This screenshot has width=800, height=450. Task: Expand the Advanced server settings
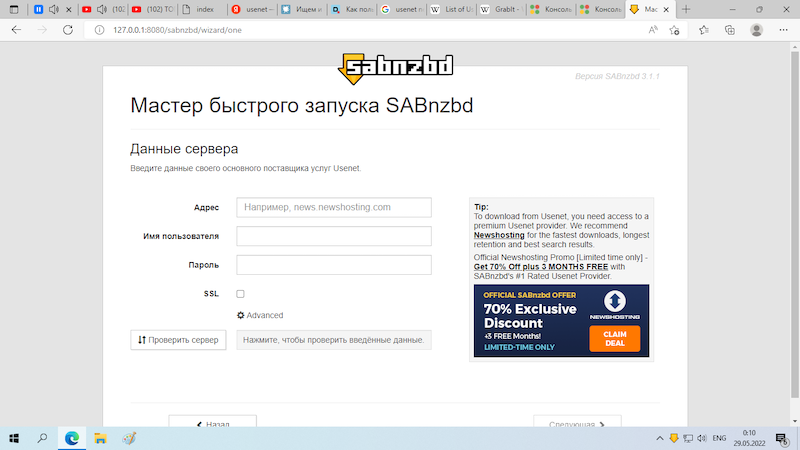coord(260,315)
